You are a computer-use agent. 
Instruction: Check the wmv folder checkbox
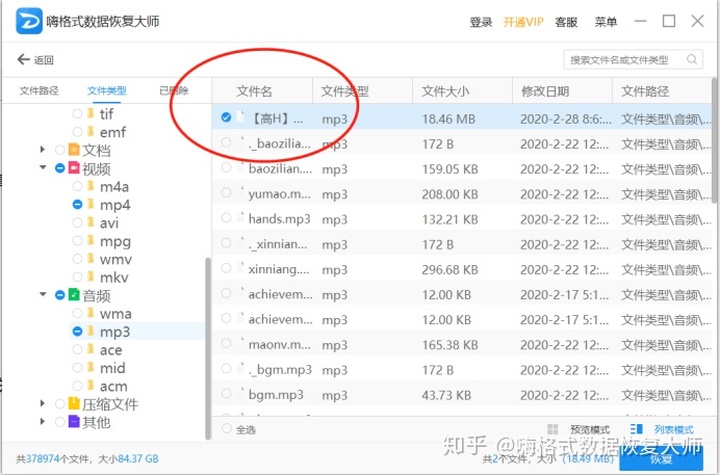point(78,259)
